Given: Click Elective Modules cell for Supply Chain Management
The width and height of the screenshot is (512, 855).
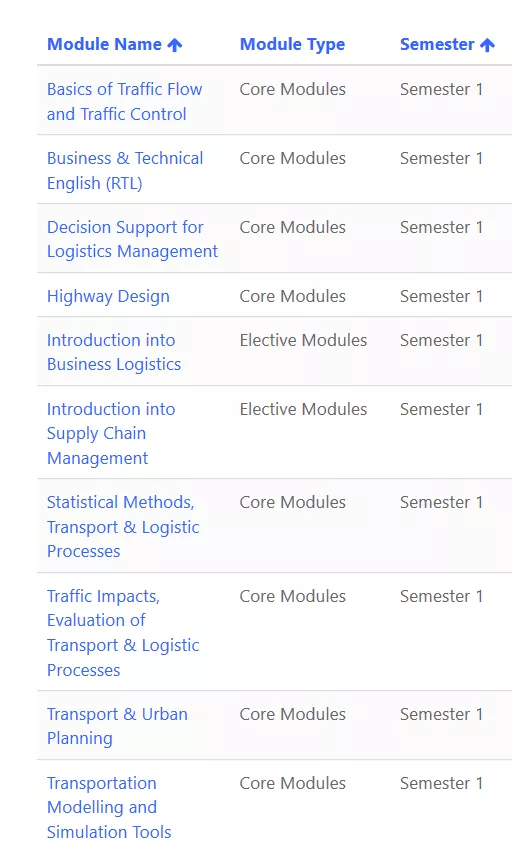Looking at the screenshot, I should 303,409.
